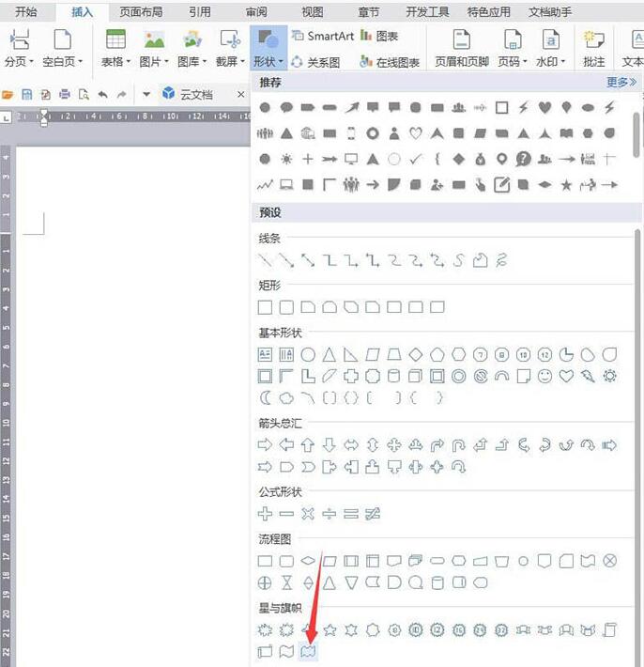Open the 引用 tab
The width and height of the screenshot is (644, 667).
[x=200, y=12]
